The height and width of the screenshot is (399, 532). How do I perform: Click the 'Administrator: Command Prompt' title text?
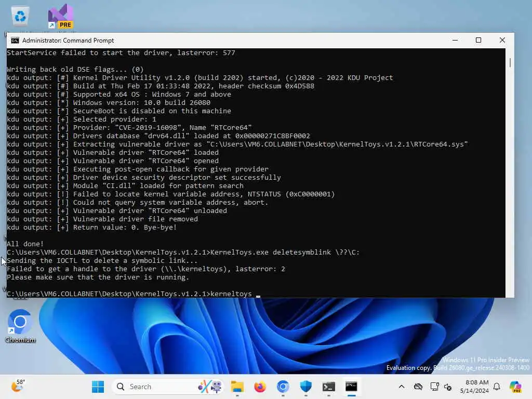(x=68, y=41)
